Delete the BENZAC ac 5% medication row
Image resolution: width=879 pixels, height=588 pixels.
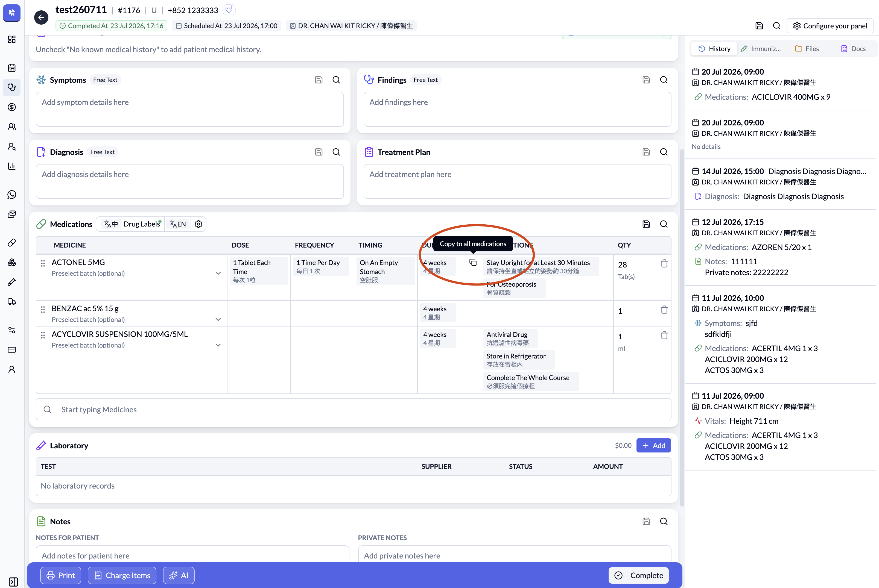coord(664,310)
